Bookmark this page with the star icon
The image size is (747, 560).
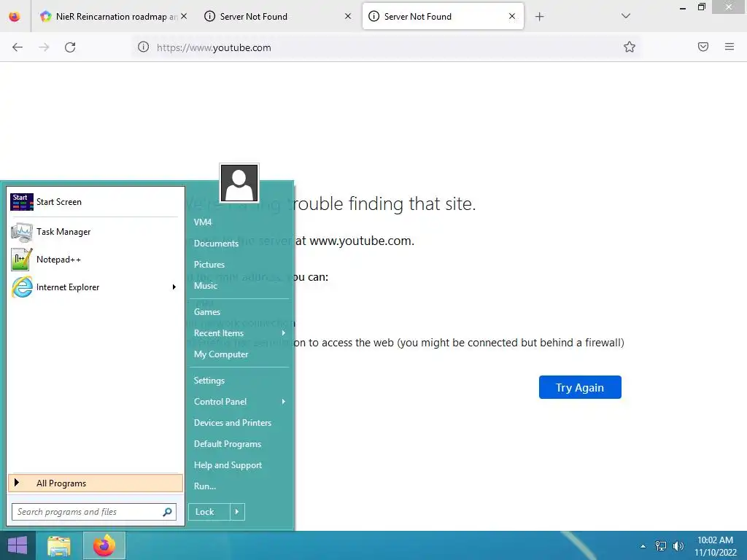[x=630, y=47]
